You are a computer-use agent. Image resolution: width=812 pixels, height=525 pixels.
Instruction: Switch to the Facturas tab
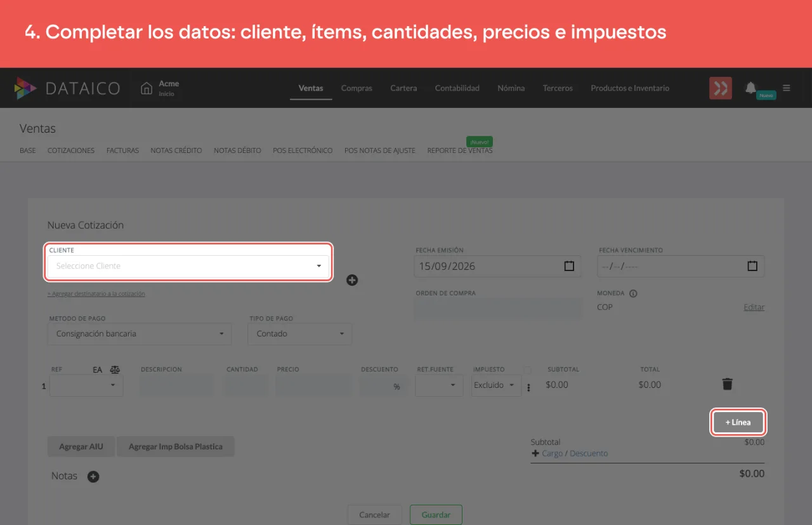coord(122,150)
